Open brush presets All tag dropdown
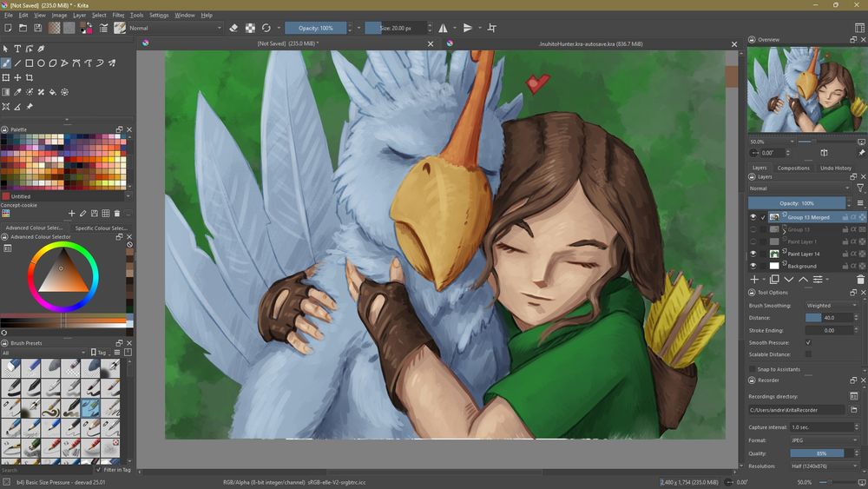This screenshot has height=489, width=868. click(43, 353)
